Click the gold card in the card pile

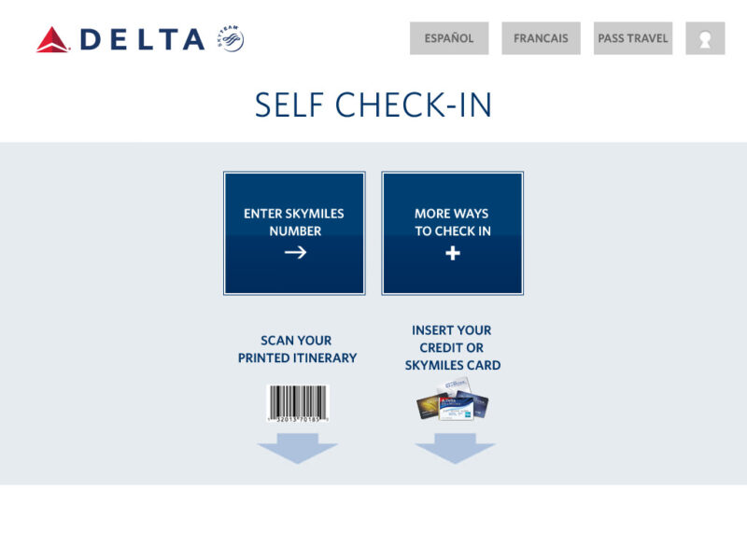click(x=429, y=406)
